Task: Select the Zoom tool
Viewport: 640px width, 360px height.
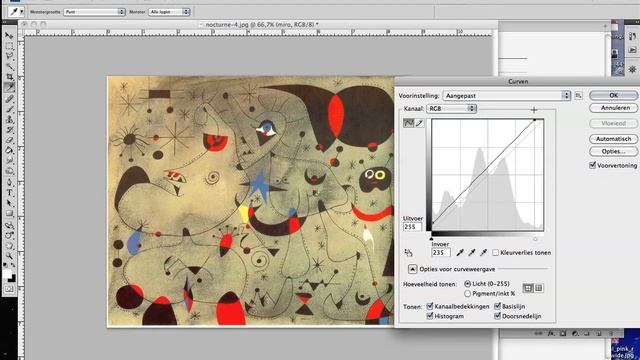Action: [x=9, y=256]
